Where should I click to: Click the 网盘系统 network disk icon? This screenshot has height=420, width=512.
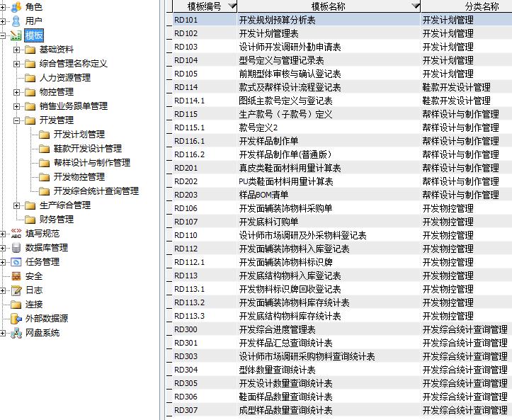coord(16,333)
